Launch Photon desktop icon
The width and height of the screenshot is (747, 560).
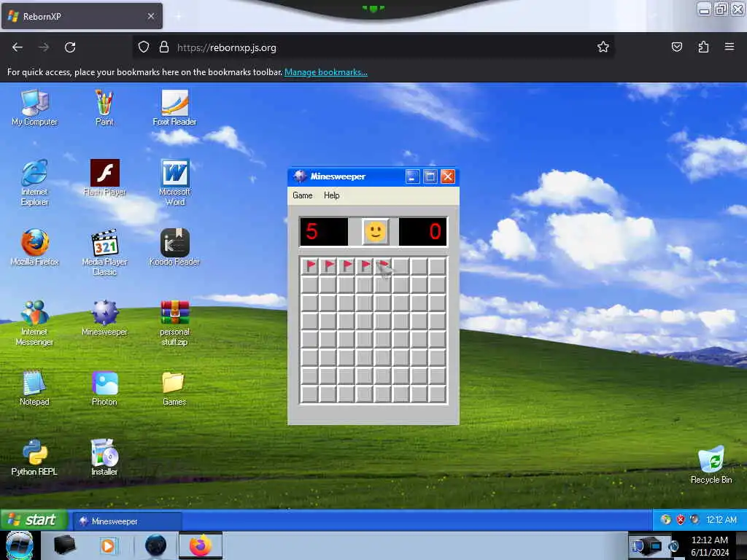point(104,387)
